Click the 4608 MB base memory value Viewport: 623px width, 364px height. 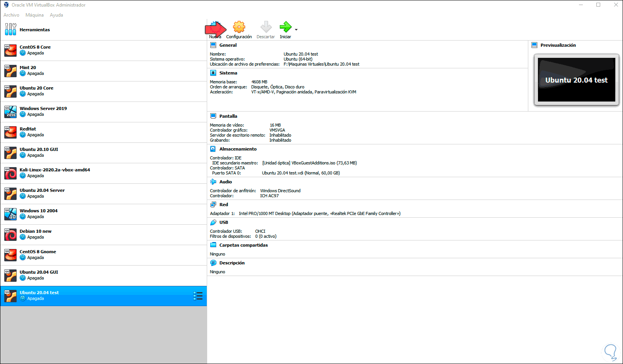click(x=259, y=82)
